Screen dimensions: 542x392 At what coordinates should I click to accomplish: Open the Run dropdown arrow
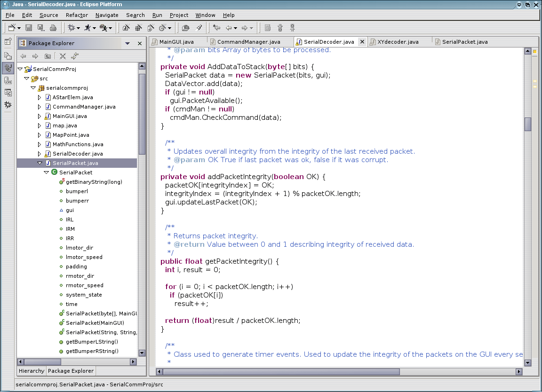(95, 28)
